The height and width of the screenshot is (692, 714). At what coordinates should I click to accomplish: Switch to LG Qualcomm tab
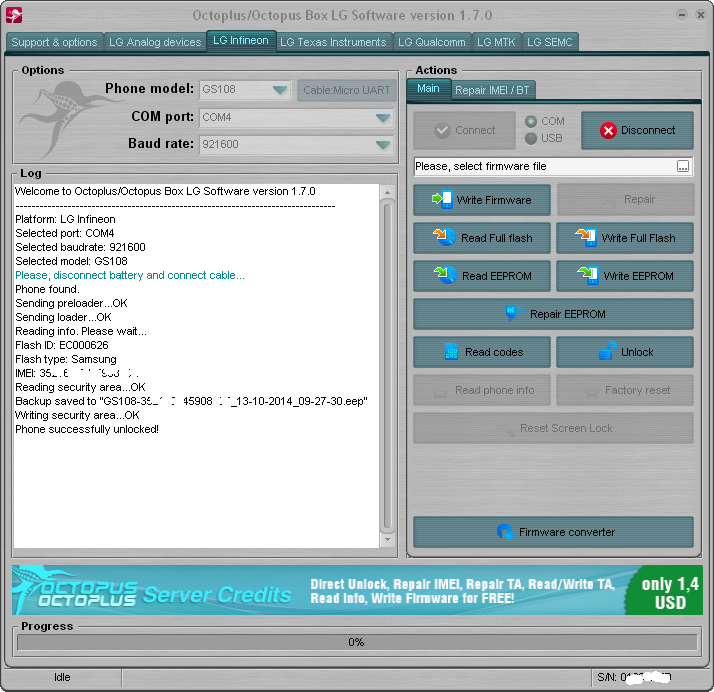coord(432,42)
